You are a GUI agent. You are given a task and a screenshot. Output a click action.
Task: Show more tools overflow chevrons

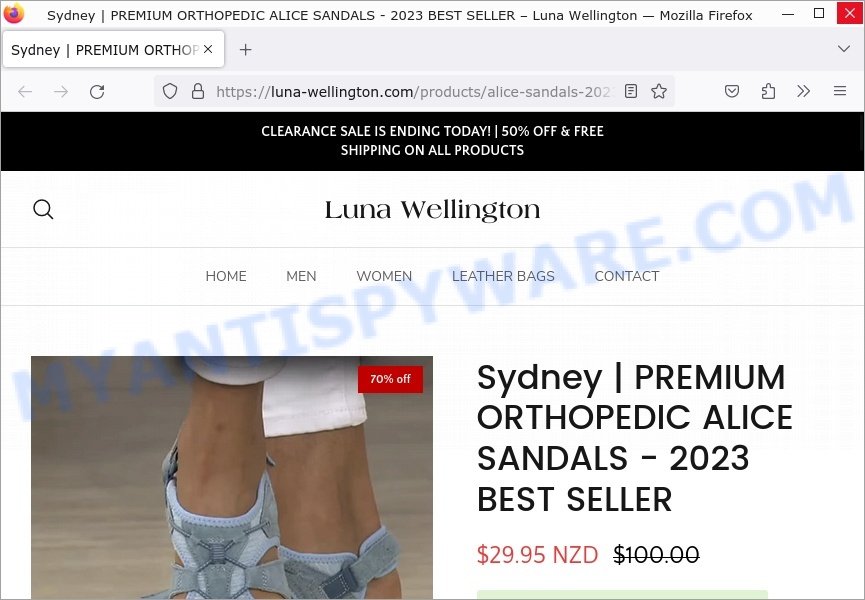tap(804, 92)
